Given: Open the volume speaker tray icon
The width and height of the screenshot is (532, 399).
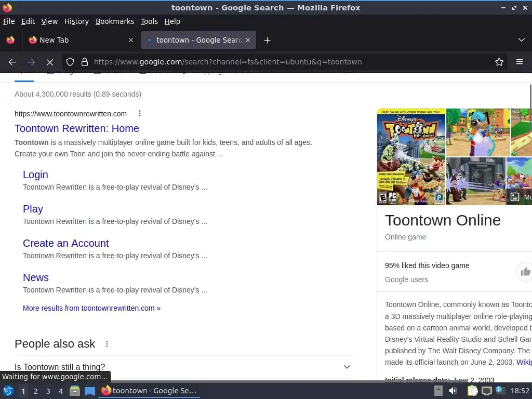Looking at the screenshot, I should 453,391.
